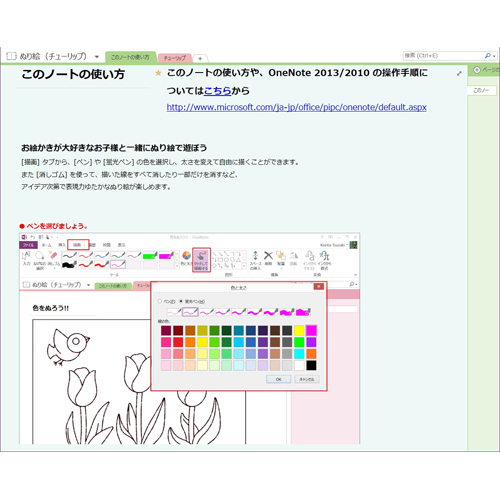
Task: Select the 入力 type tool icon
Action: pos(26,257)
